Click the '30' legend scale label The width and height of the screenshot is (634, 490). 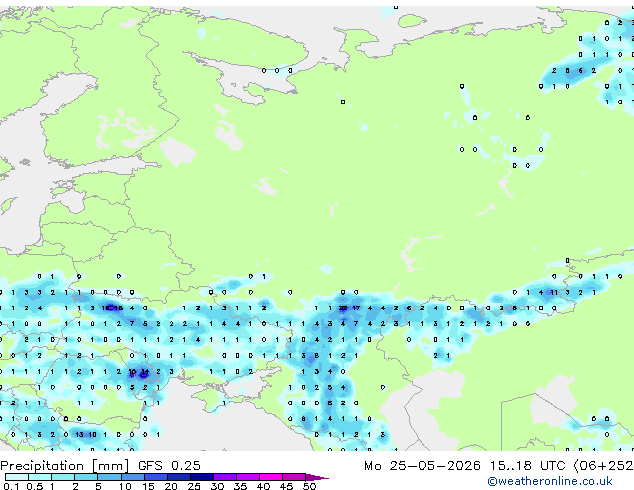point(217,486)
